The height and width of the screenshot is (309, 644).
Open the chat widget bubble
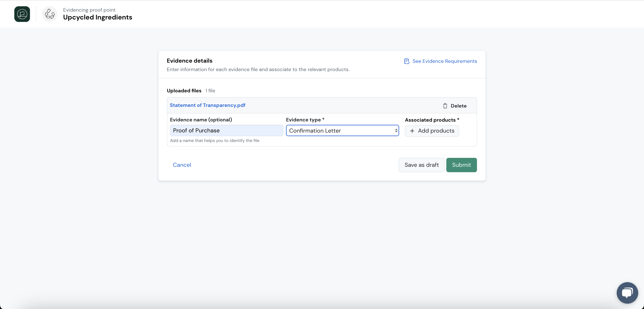[627, 292]
